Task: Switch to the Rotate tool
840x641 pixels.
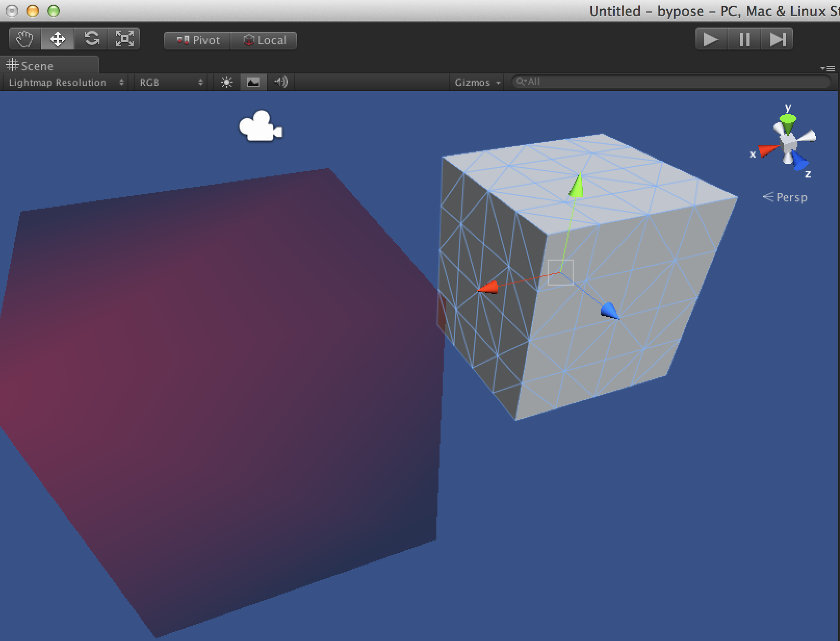Action: [x=91, y=39]
